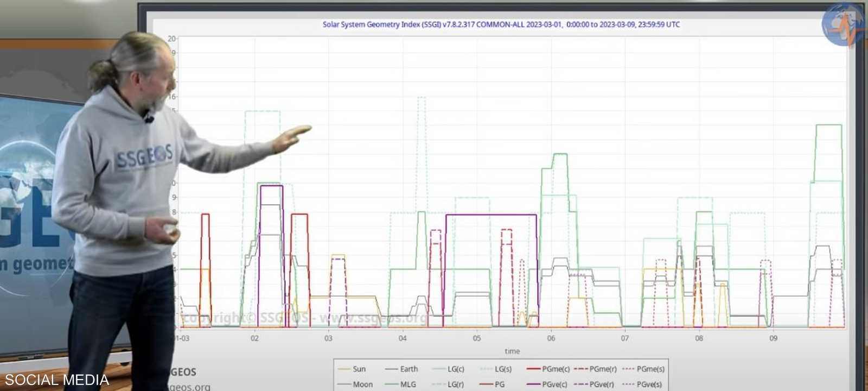Select the LG(r) legend entry

pos(448,384)
